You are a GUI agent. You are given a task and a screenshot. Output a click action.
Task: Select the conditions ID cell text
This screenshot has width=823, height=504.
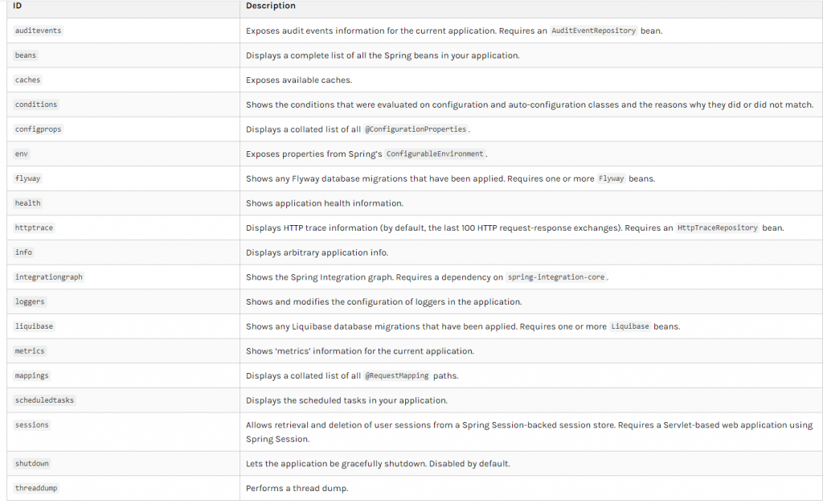click(36, 104)
